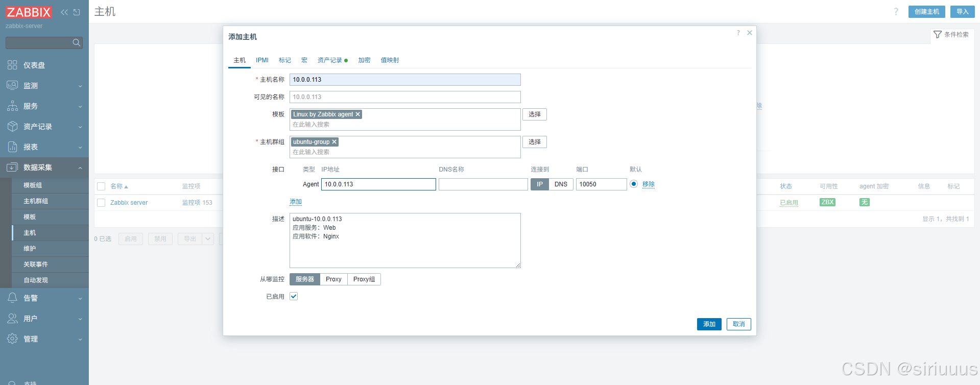Click the Monitoring (监测) icon

coord(12,85)
